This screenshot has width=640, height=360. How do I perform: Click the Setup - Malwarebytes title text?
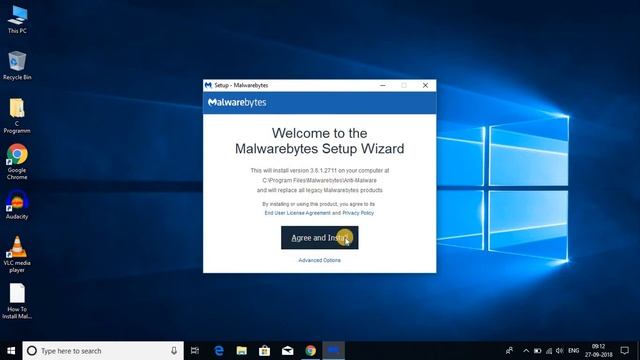point(241,85)
